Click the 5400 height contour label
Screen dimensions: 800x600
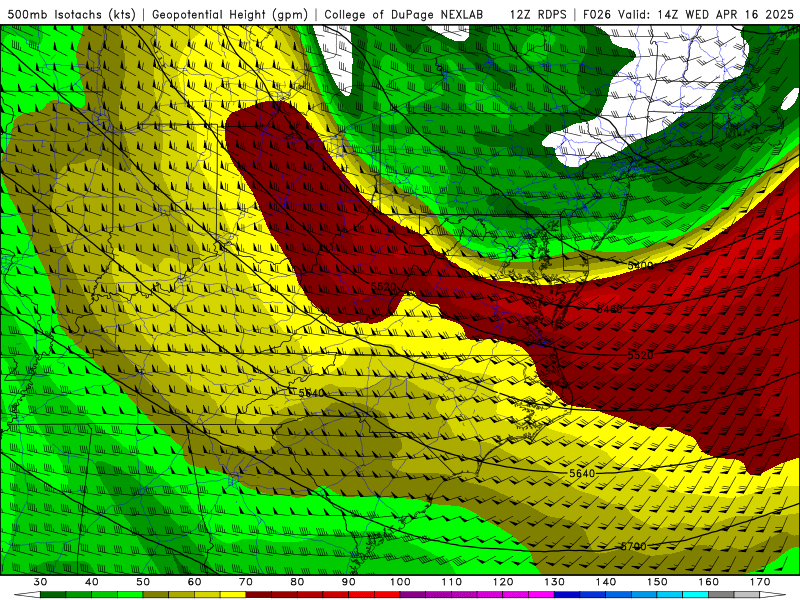tap(640, 265)
